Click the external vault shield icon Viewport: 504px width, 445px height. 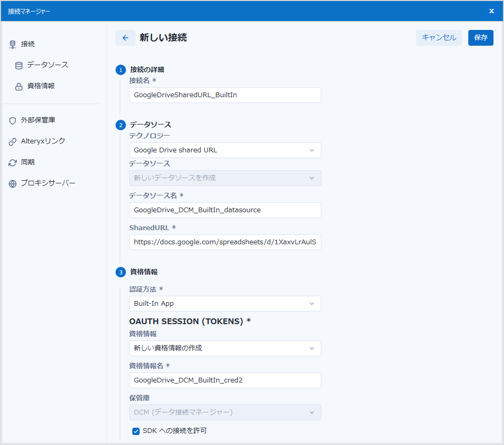pos(13,121)
